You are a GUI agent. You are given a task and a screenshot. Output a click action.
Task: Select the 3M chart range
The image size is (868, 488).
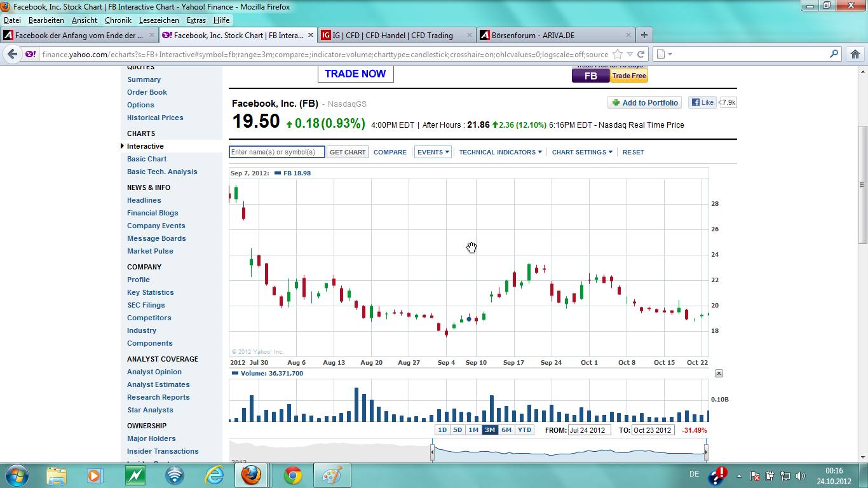(490, 430)
